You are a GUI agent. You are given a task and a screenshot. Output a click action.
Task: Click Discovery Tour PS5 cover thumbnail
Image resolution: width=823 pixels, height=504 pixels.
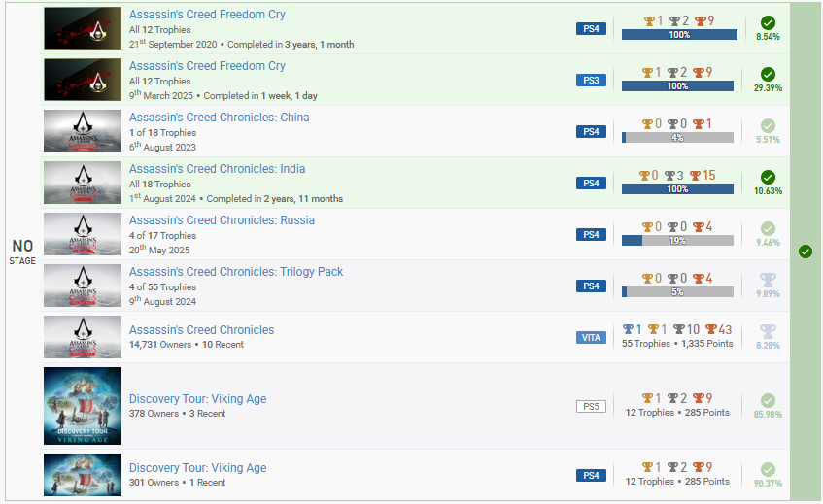(x=83, y=406)
